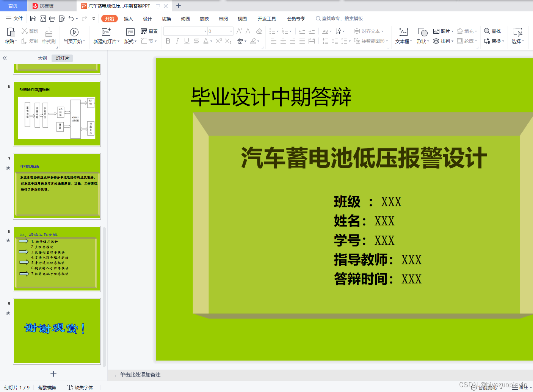Toggle Bold formatting

pos(168,41)
